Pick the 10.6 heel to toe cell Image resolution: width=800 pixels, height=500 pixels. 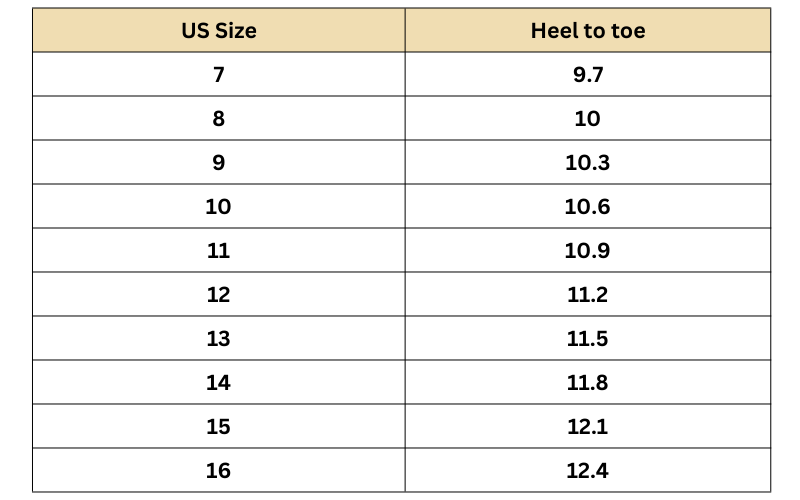coord(587,207)
